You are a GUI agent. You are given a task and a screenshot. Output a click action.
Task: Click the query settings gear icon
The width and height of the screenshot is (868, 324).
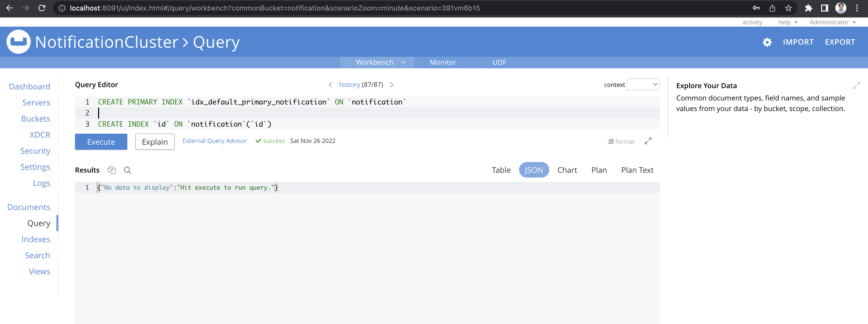tap(767, 42)
